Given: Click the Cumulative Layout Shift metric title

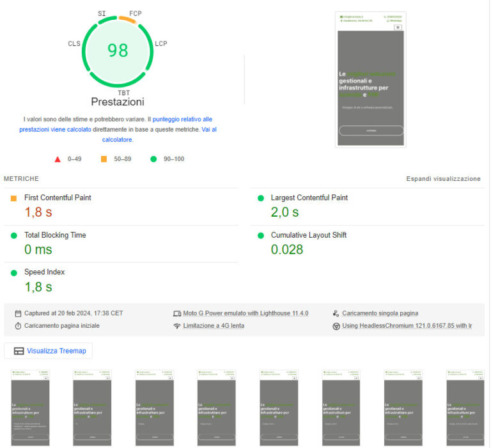Looking at the screenshot, I should tap(308, 235).
